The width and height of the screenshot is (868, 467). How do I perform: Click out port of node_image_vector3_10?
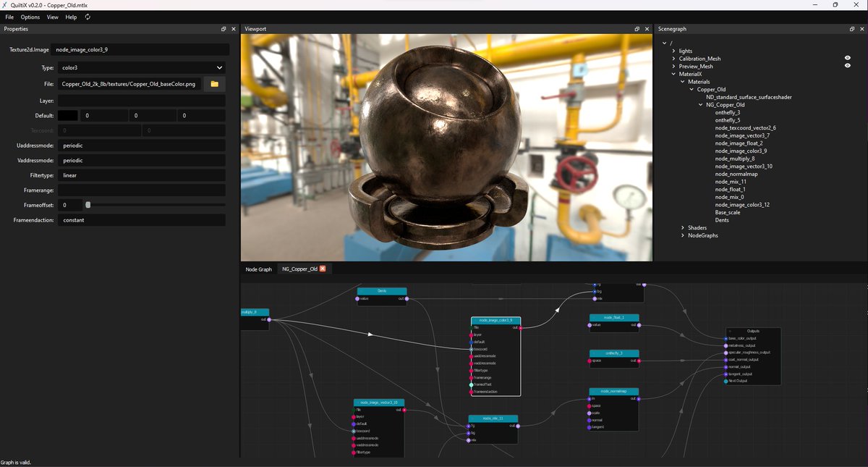pyautogui.click(x=404, y=410)
